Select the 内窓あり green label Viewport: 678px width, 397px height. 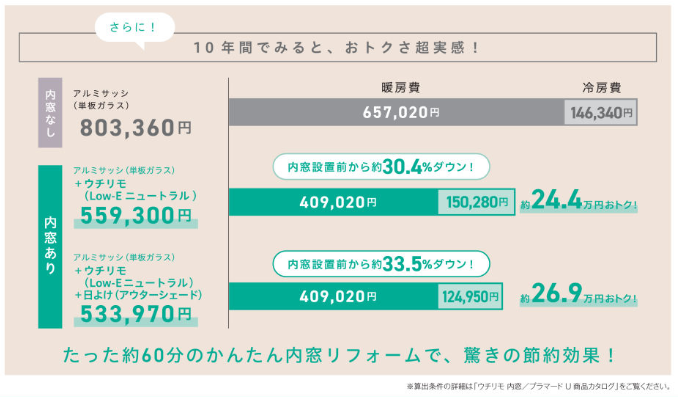(x=50, y=247)
